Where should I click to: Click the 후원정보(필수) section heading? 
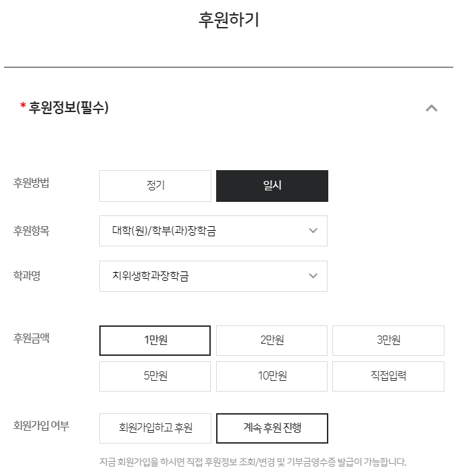(x=68, y=107)
